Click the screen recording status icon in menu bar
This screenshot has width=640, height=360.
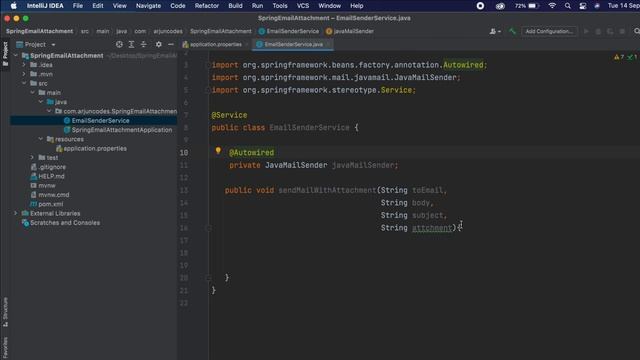click(x=480, y=6)
